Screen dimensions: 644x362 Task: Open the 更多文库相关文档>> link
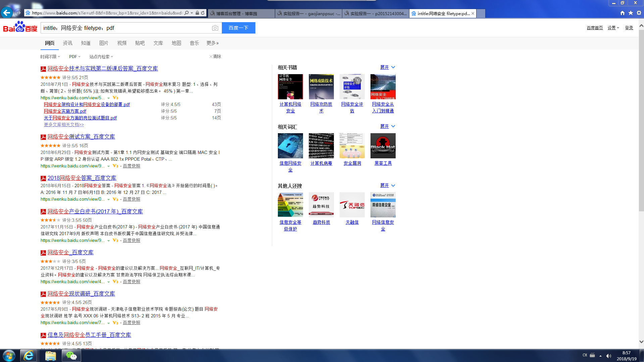pyautogui.click(x=64, y=124)
